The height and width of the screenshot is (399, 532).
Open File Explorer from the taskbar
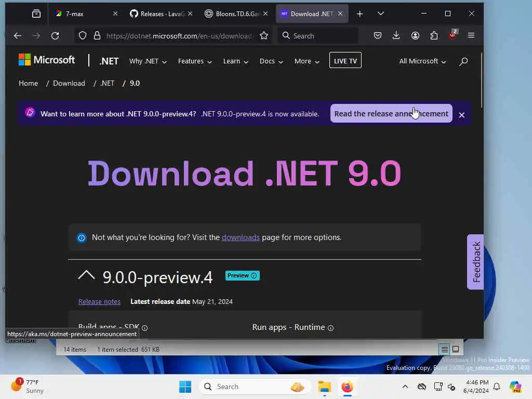click(324, 387)
